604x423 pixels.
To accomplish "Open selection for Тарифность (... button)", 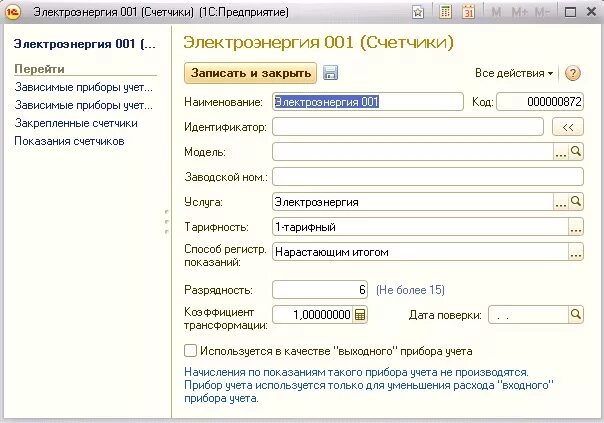I will [576, 227].
